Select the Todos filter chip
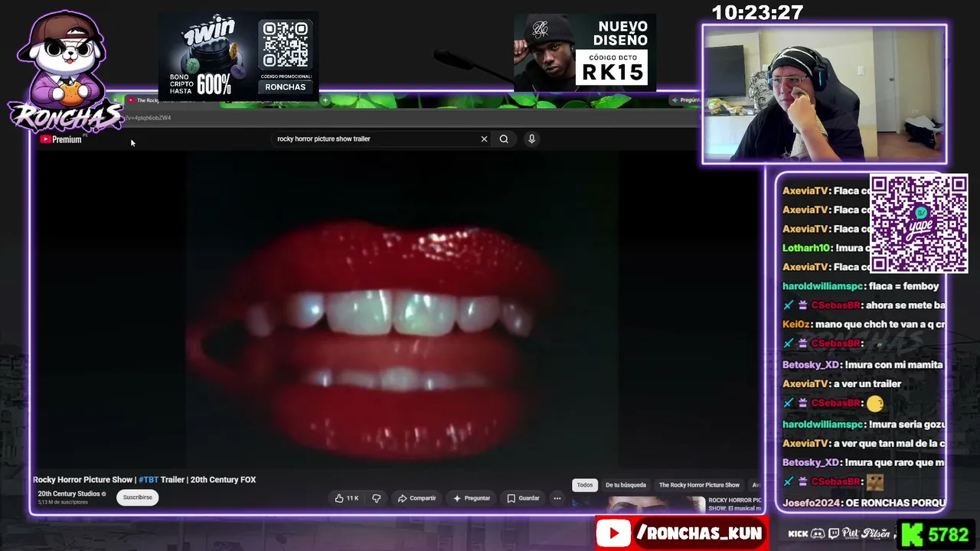980x551 pixels. (585, 485)
